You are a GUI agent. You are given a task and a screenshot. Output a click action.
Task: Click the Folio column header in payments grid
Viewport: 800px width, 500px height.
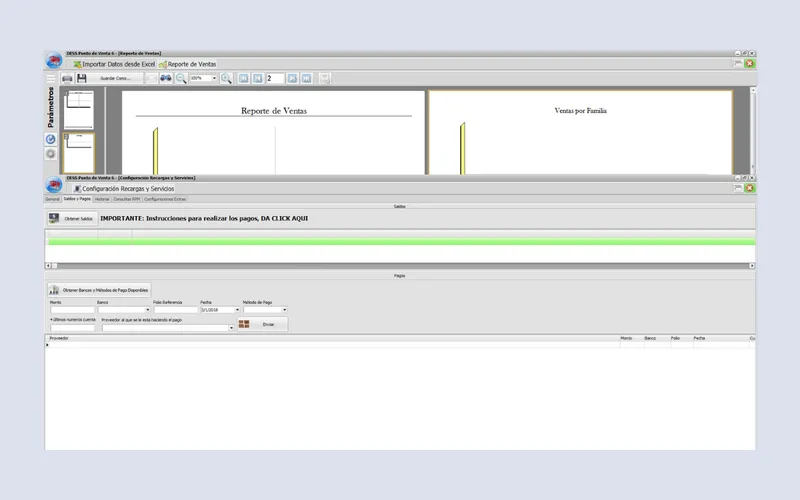point(681,338)
